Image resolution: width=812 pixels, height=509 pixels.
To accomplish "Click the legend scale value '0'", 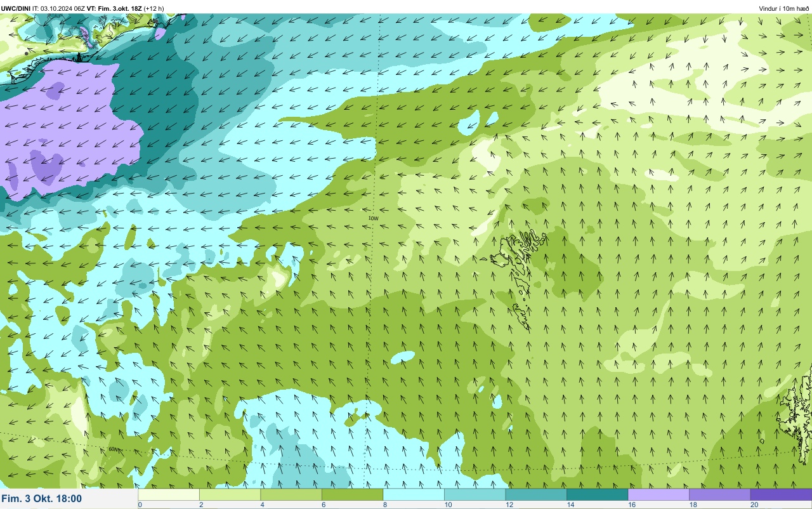I will coord(140,505).
